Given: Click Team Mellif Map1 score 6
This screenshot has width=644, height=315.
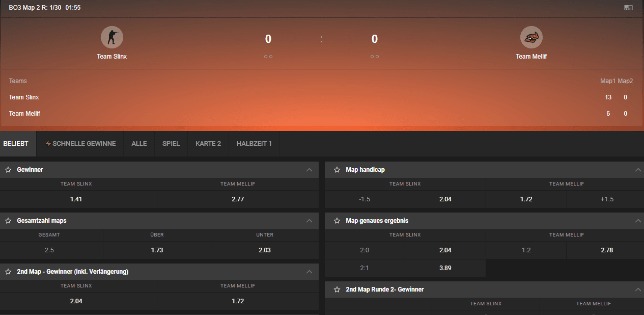Looking at the screenshot, I should pyautogui.click(x=608, y=114).
